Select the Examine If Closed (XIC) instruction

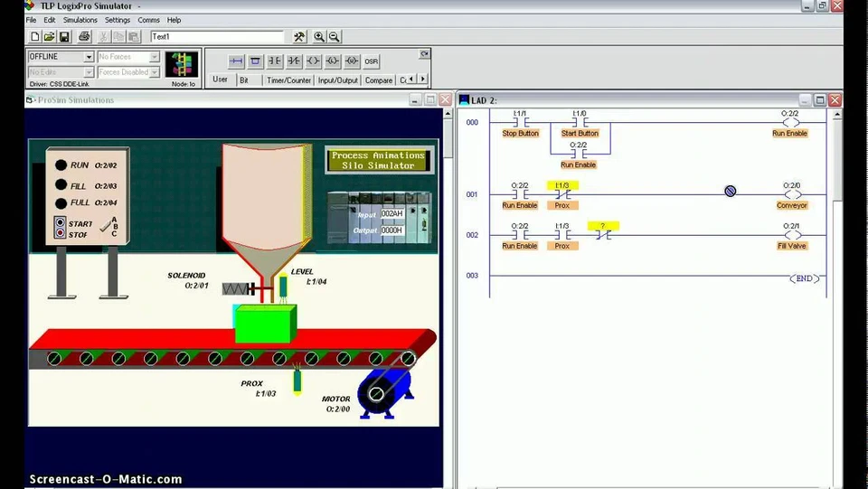click(x=275, y=61)
